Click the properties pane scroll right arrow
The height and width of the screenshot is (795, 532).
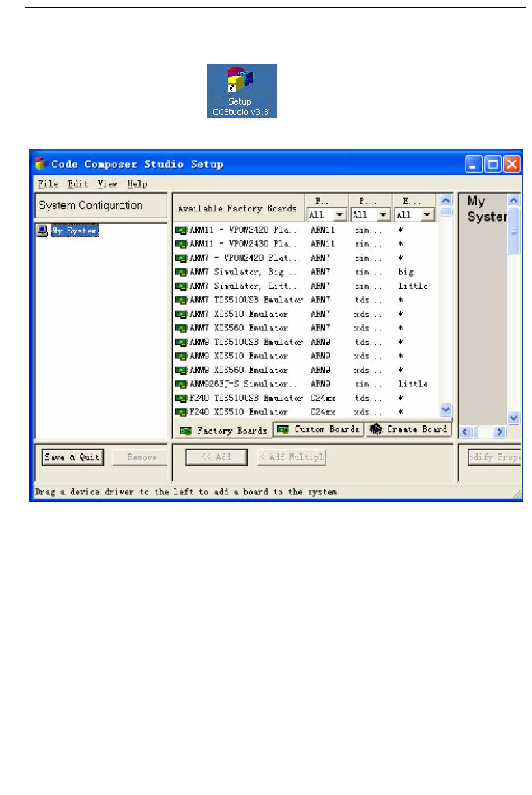coord(500,432)
